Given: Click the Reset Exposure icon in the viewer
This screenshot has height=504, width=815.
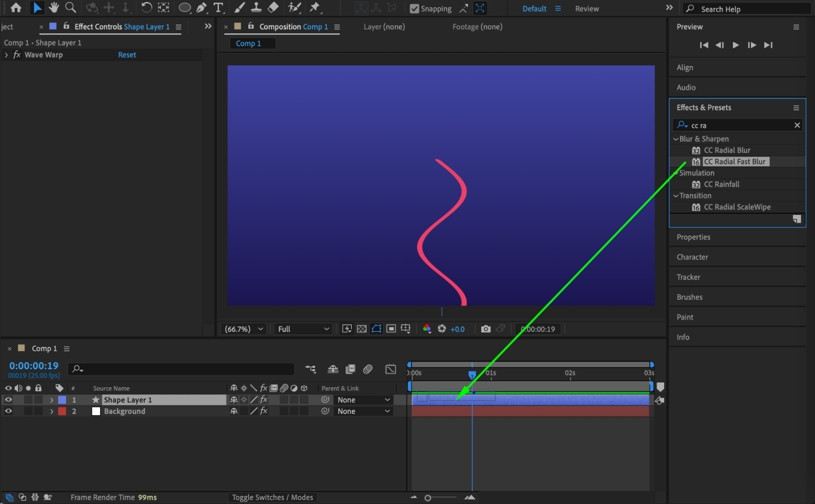Looking at the screenshot, I should [442, 329].
